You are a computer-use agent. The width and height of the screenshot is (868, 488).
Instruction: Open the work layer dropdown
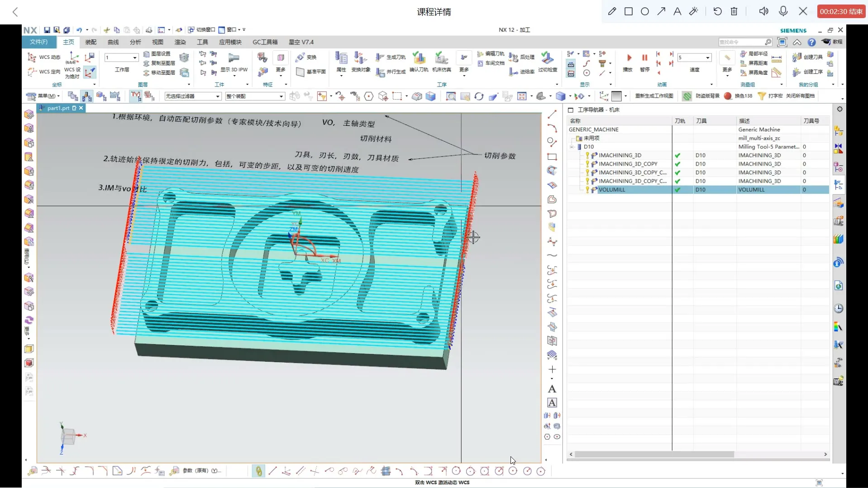134,57
